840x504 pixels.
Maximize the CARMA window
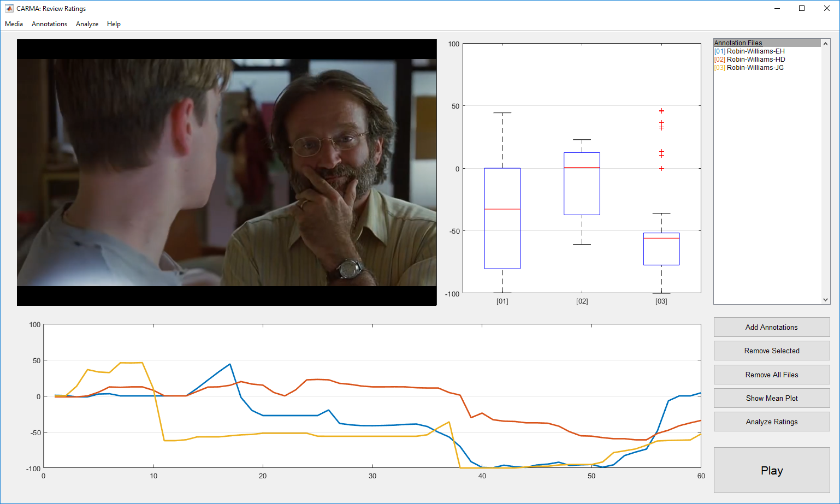(802, 9)
